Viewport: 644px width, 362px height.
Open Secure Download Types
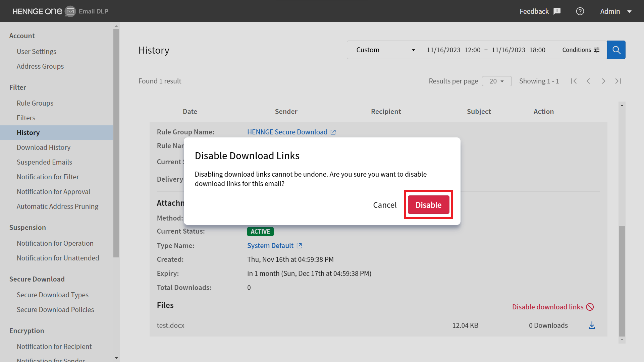pyautogui.click(x=53, y=295)
